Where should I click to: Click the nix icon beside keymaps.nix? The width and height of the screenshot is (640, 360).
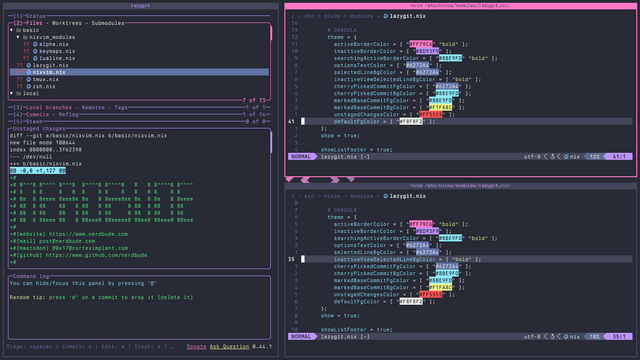35,51
